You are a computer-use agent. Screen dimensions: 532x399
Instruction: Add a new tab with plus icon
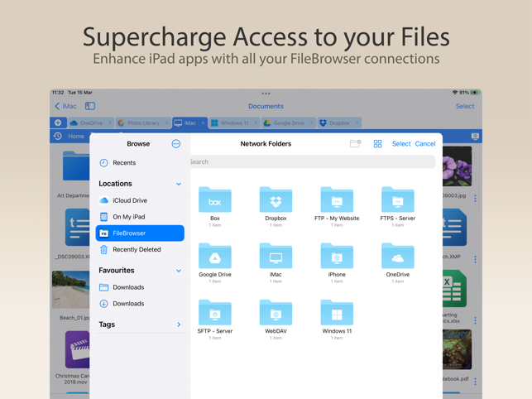tap(58, 123)
